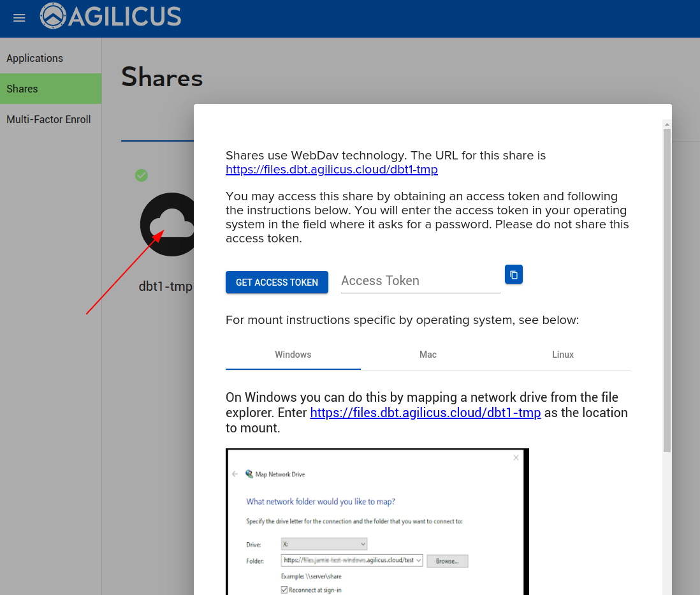This screenshot has width=700, height=595.
Task: Copy the access token with copy icon
Action: 514,275
